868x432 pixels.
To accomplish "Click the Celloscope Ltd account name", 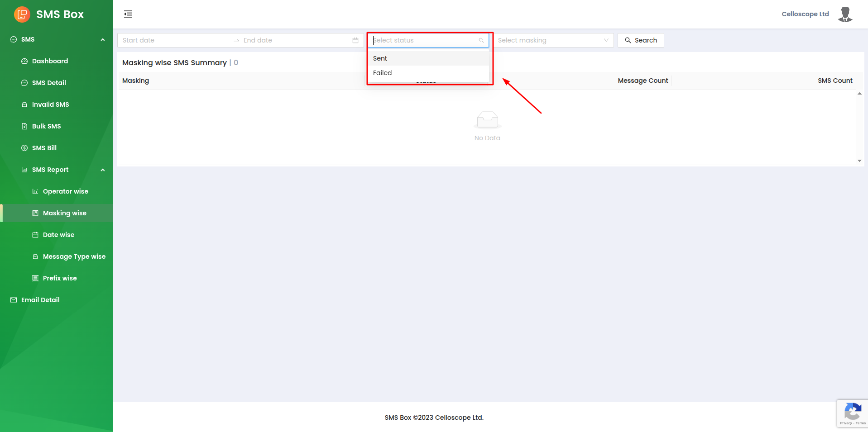I will (805, 14).
